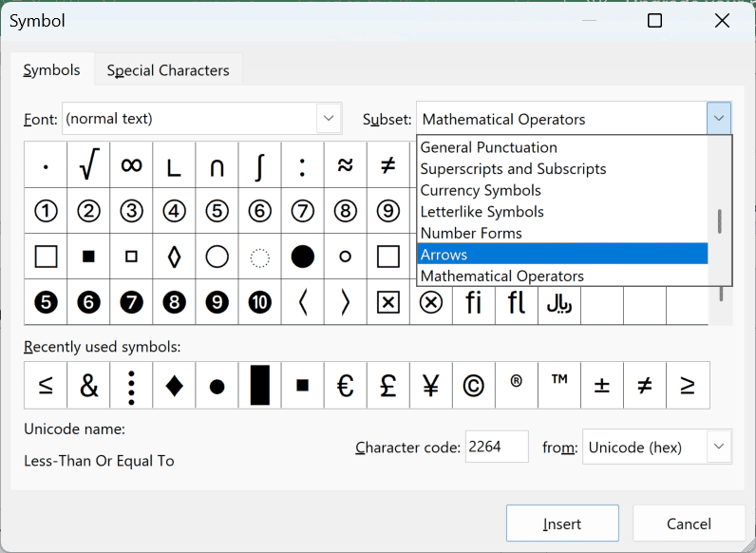Pick Number Forms from Subset list
756x553 pixels.
pyautogui.click(x=562, y=233)
